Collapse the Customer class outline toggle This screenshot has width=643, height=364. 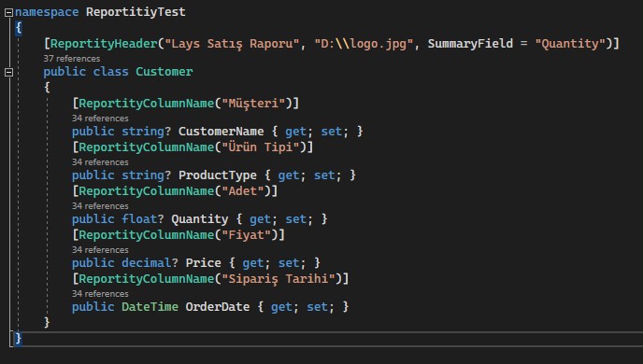tap(8, 73)
